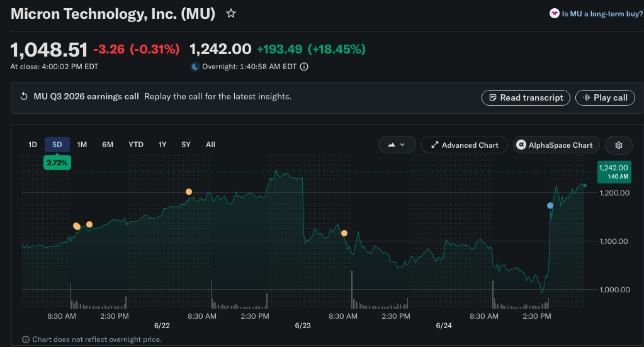The width and height of the screenshot is (644, 347).
Task: Click the orange marker near 6/22 8:30 AM
Action: pos(188,192)
